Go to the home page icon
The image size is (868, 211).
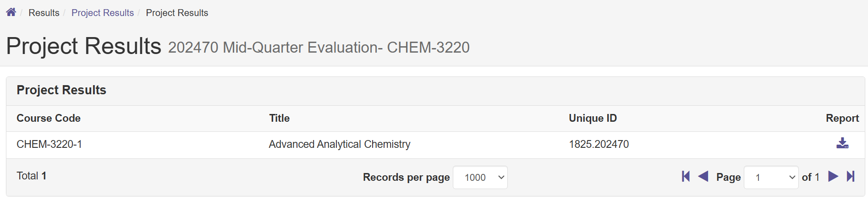point(11,12)
